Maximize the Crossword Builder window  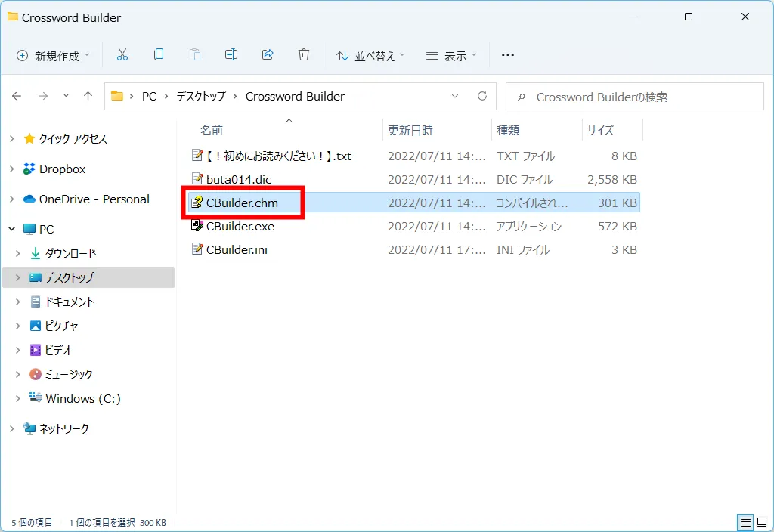click(x=689, y=17)
